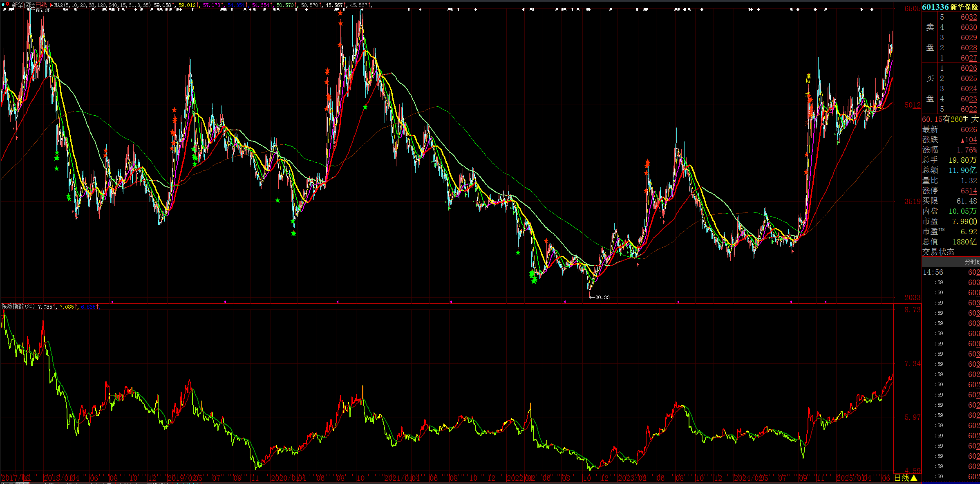The image size is (980, 484).
Task: Click stock code 601336 in quote panel
Action: [935, 7]
